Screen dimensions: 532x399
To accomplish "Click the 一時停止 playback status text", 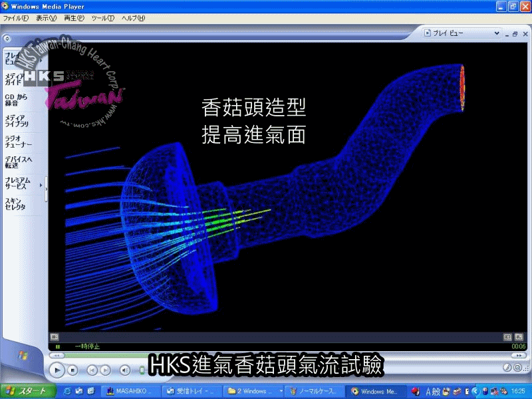I will click(87, 346).
